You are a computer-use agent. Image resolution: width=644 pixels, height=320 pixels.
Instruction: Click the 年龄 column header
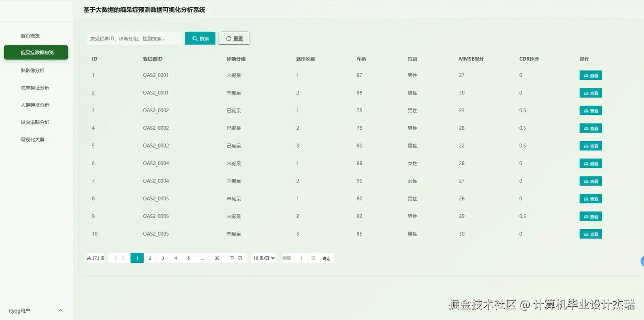tap(362, 59)
